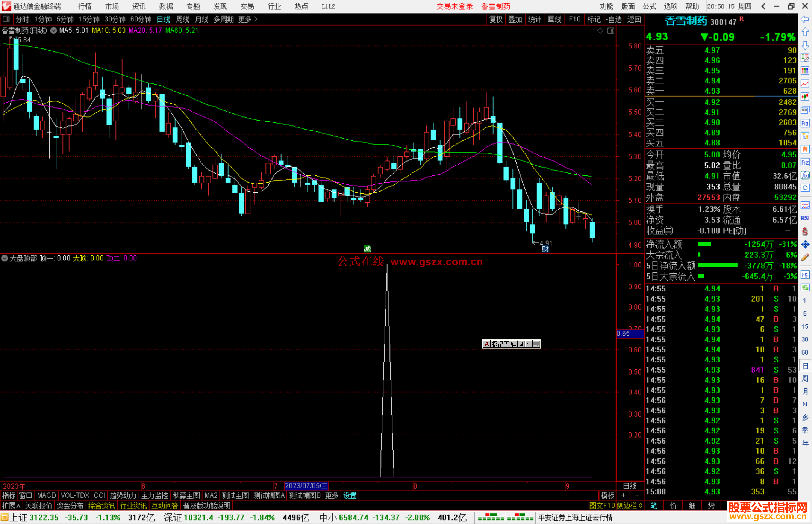Click the 设置 link in indicator bar
Image resolution: width=812 pixels, height=524 pixels.
pos(350,495)
